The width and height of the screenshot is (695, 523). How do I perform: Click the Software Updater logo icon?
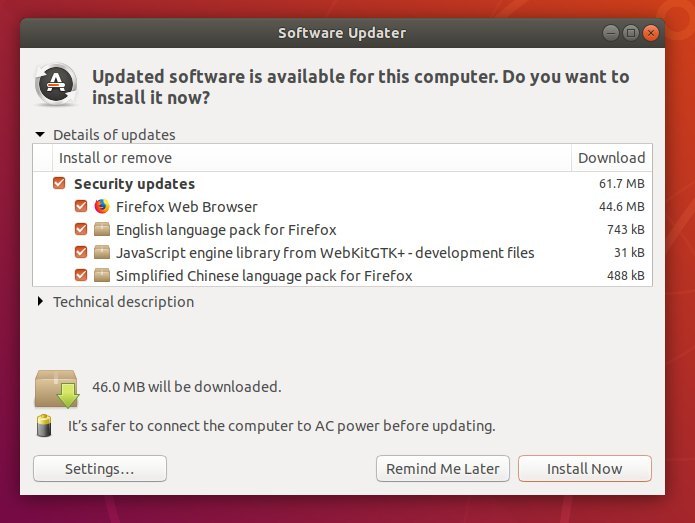(56, 84)
